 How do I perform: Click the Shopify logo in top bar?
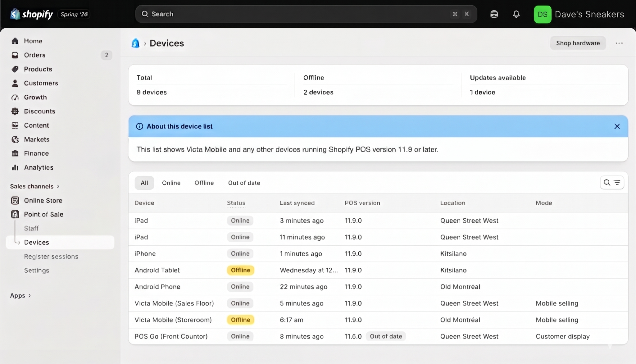pos(31,14)
